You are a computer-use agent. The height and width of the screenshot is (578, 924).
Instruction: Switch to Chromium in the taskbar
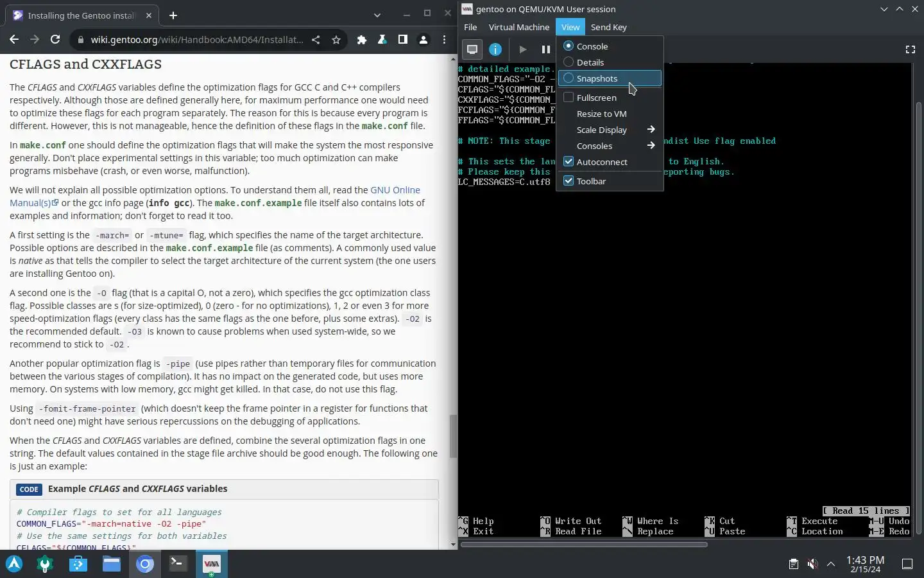coord(145,564)
